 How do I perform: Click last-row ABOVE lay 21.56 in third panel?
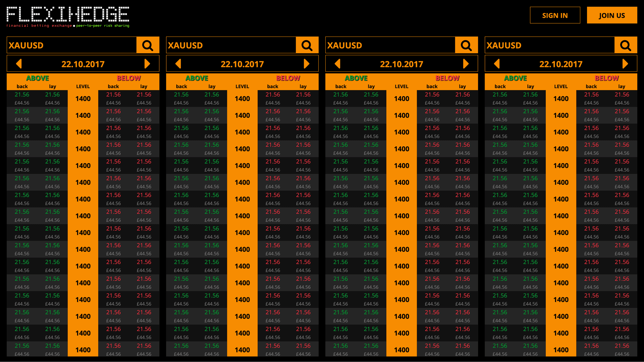[x=371, y=346]
